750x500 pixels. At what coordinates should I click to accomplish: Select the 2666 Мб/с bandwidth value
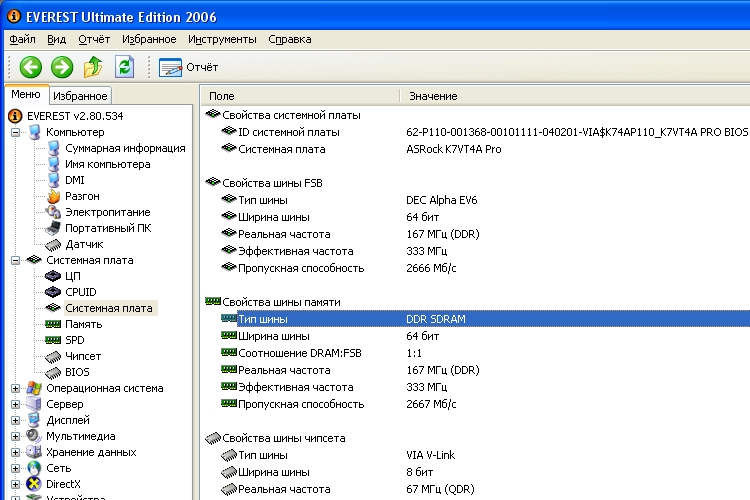(x=431, y=268)
